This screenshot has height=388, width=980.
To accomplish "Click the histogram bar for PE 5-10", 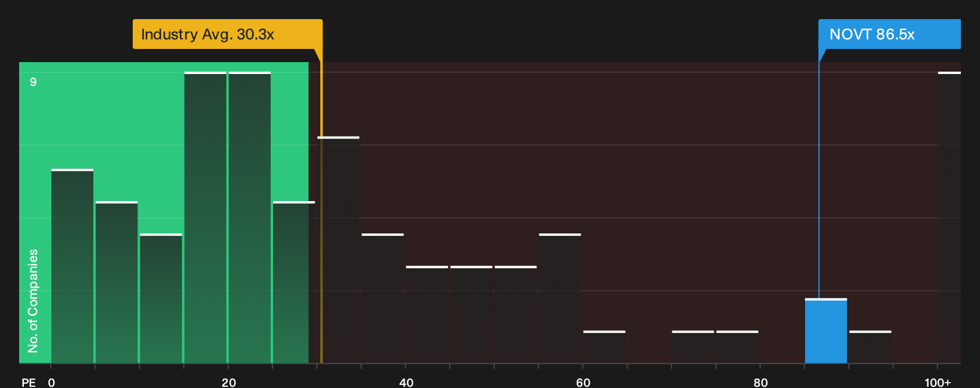I will 117,282.
